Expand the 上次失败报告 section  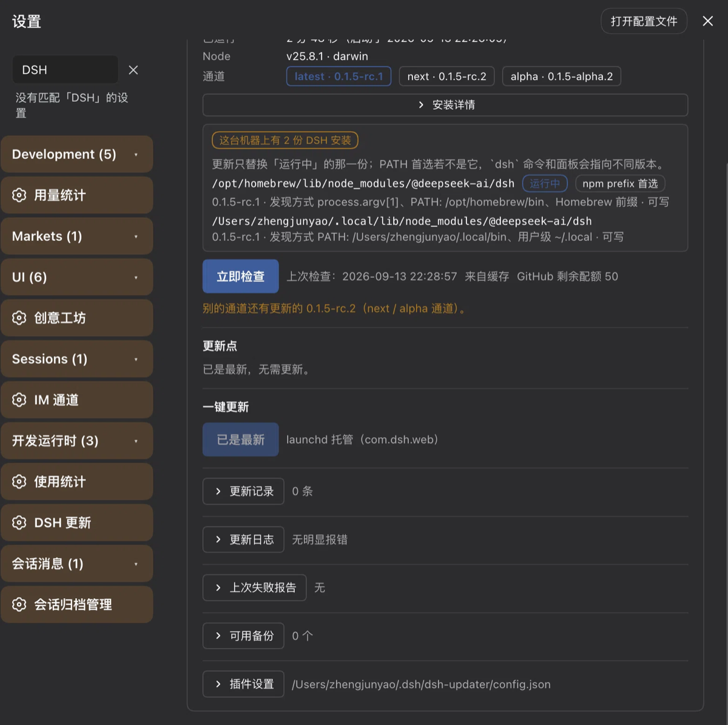click(254, 587)
